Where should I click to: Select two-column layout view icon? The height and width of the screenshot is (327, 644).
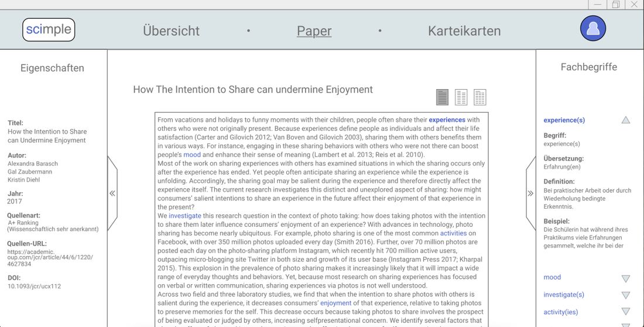point(461,97)
